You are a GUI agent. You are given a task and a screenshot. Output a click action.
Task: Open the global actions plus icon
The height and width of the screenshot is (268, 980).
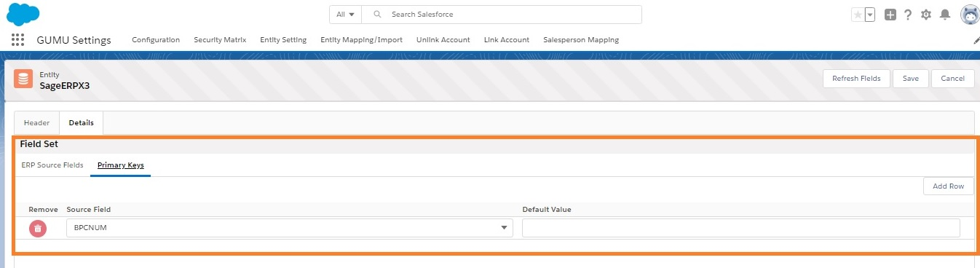[x=890, y=15]
